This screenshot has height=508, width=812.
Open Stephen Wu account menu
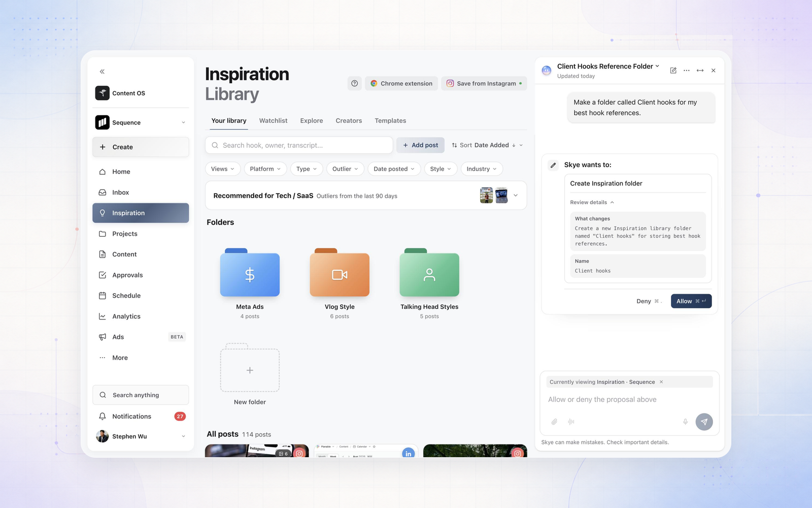click(141, 436)
